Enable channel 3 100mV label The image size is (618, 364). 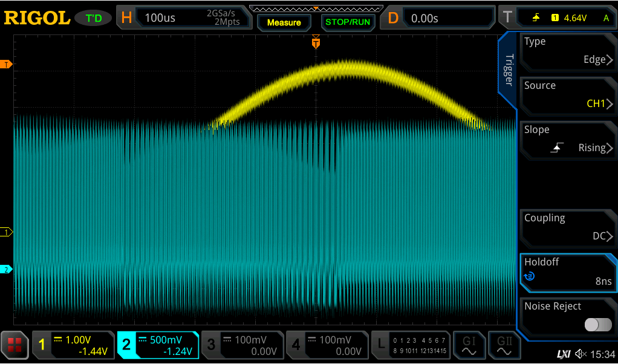point(251,340)
